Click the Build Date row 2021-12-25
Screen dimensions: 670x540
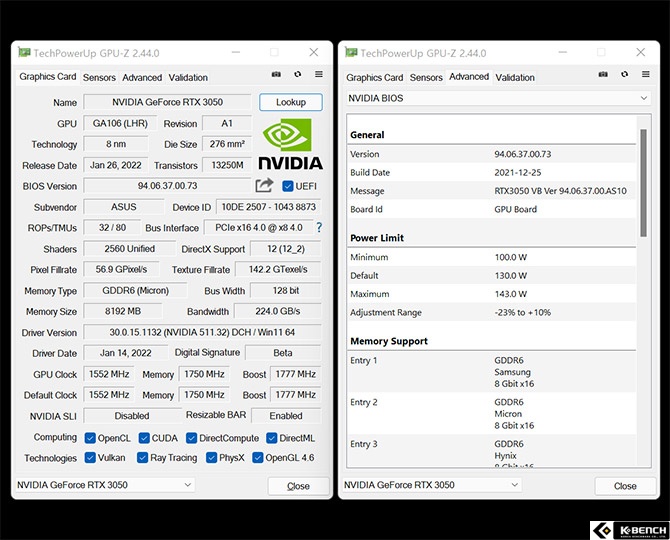(491, 173)
